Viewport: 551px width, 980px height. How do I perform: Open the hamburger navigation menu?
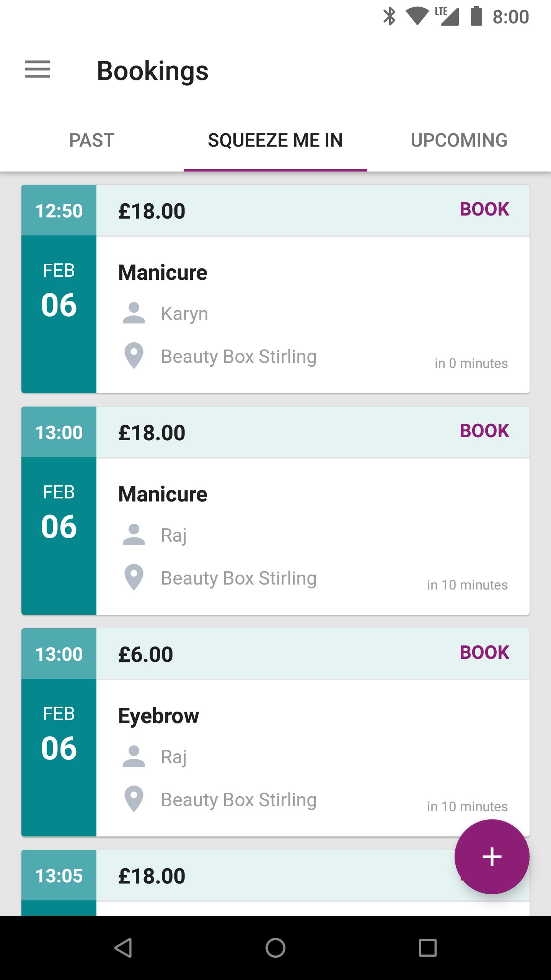pyautogui.click(x=37, y=70)
